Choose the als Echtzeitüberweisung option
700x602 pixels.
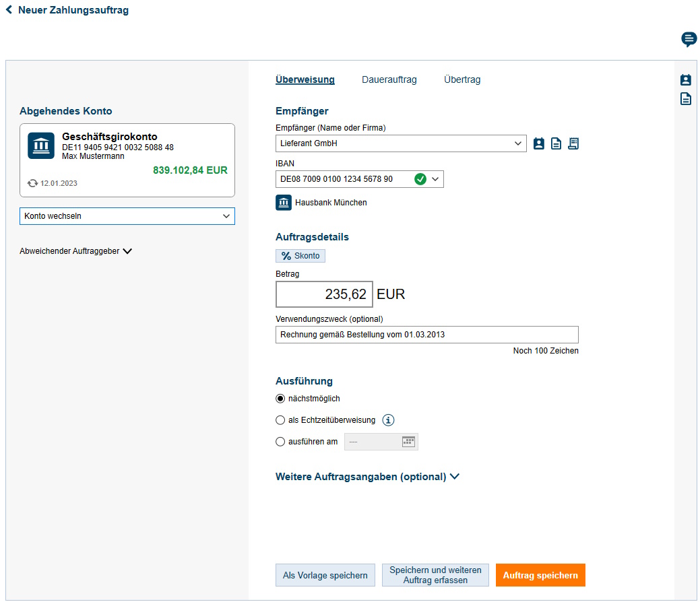click(281, 420)
